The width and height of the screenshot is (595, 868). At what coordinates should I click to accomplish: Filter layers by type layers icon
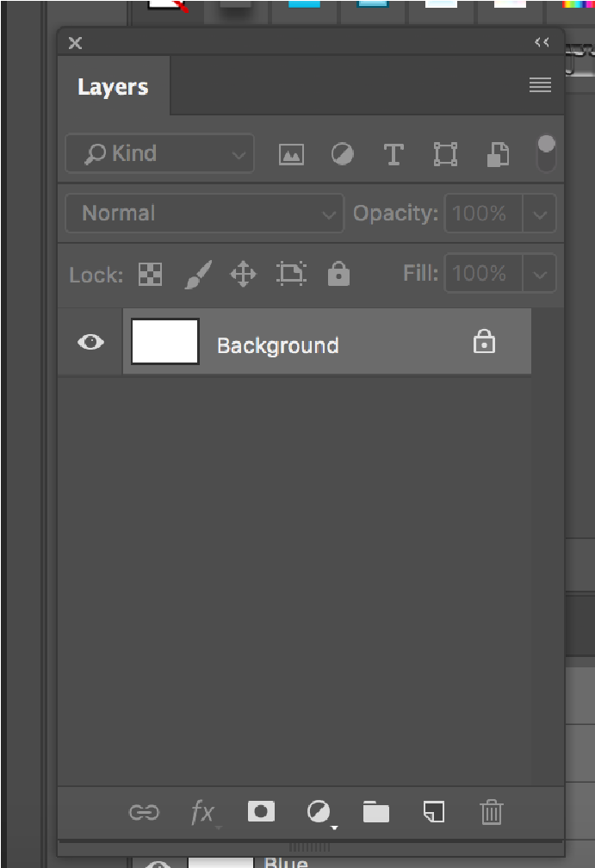click(x=394, y=154)
